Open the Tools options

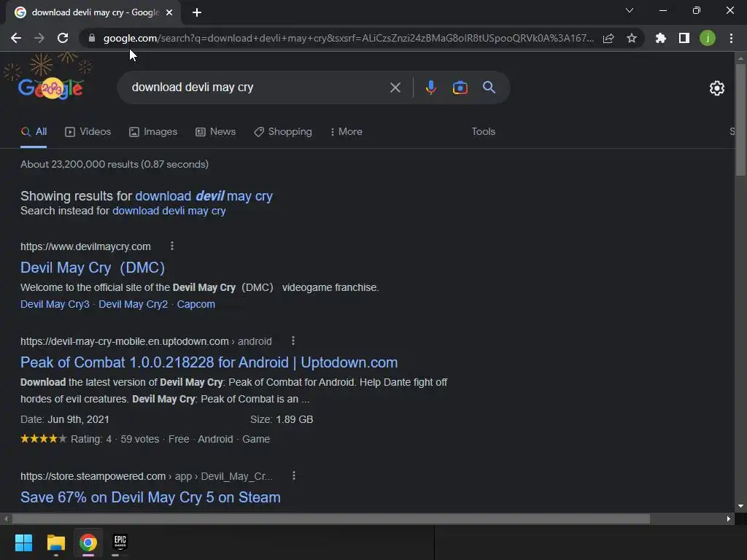point(483,132)
